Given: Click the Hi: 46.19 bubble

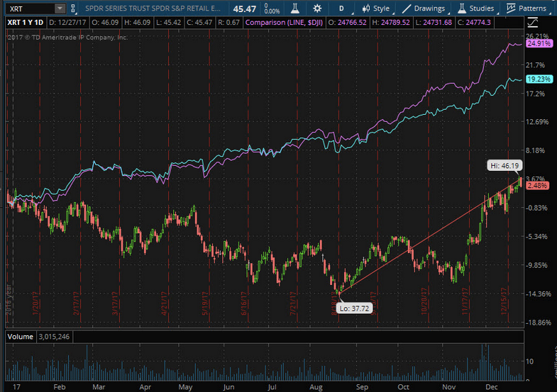Looking at the screenshot, I should click(x=504, y=166).
